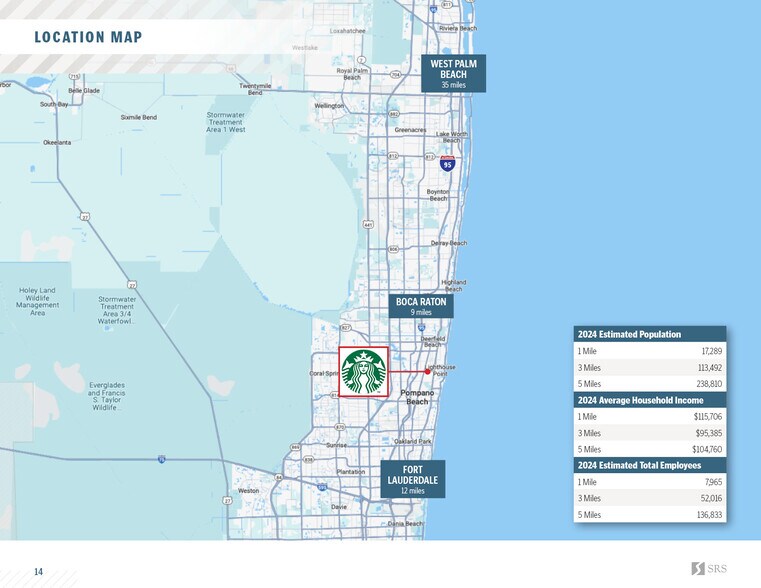Click the $104,760 income value
The height and width of the screenshot is (588, 761).
pos(707,449)
